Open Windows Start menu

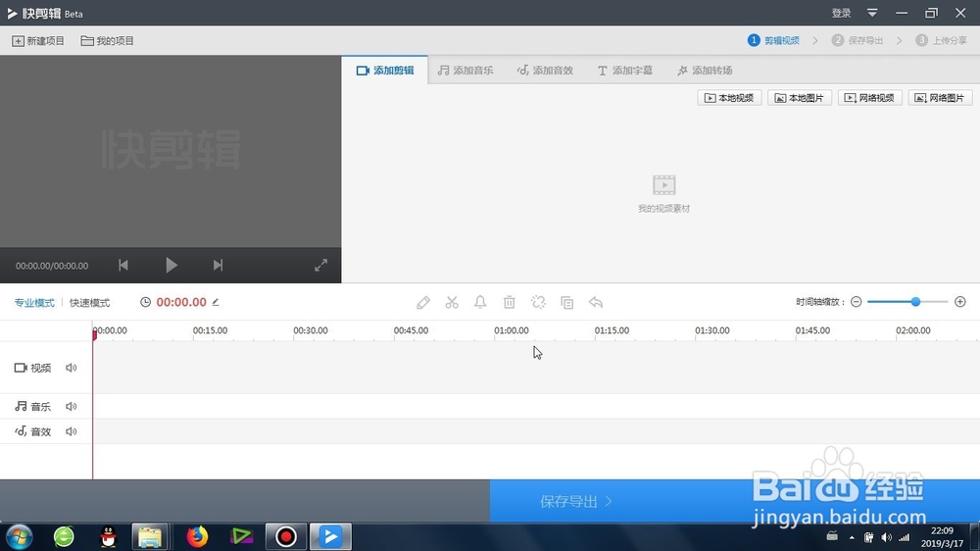point(19,536)
